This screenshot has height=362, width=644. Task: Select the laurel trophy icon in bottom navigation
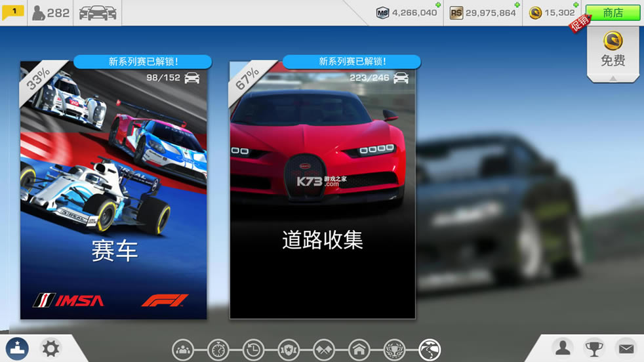click(394, 349)
